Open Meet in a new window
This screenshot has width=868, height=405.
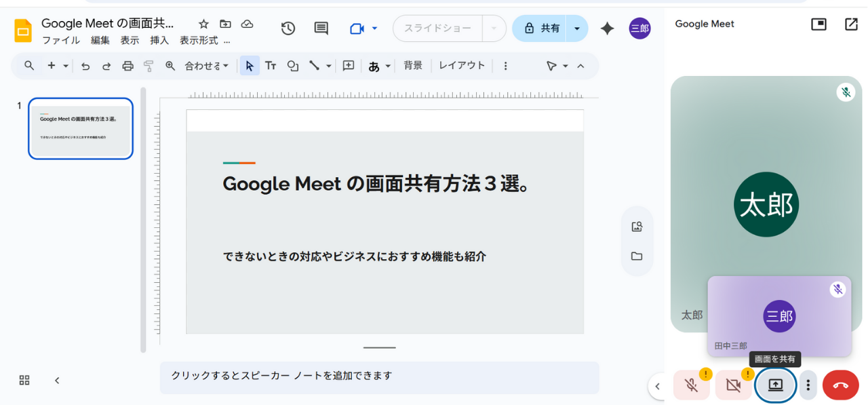click(851, 24)
